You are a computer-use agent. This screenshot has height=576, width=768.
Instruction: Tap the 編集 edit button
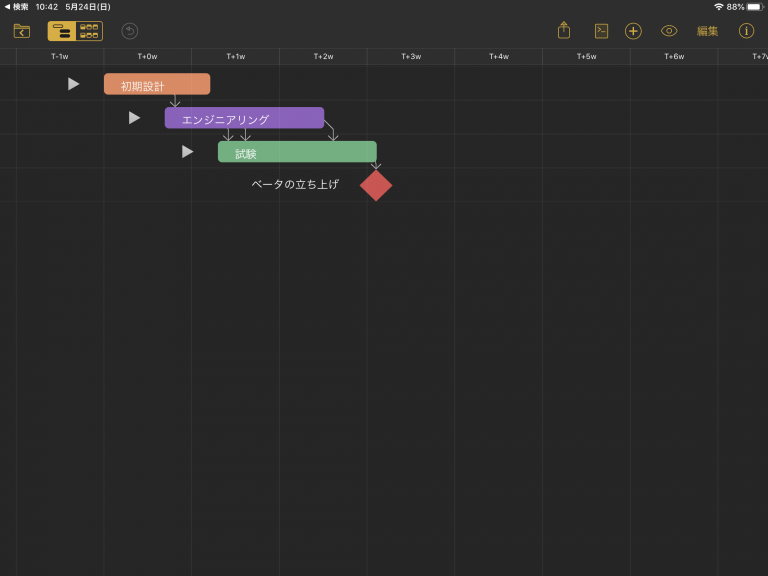point(707,31)
